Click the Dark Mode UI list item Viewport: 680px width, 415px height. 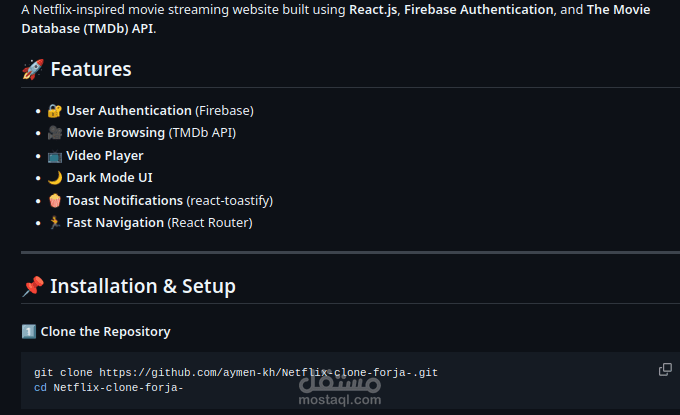point(100,178)
